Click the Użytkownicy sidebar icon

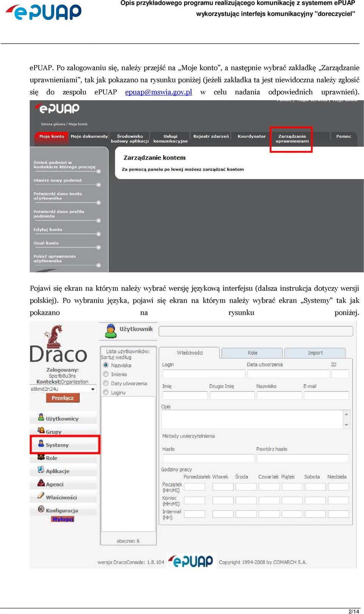pos(41,417)
